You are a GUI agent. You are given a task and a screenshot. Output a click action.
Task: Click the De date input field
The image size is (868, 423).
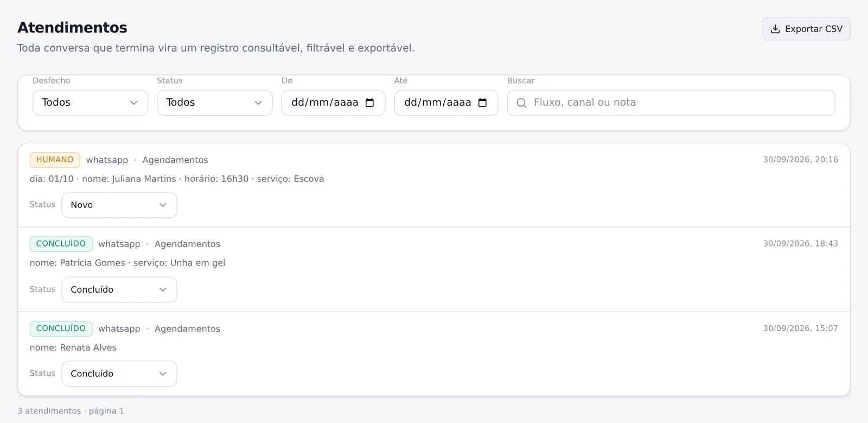coord(333,103)
